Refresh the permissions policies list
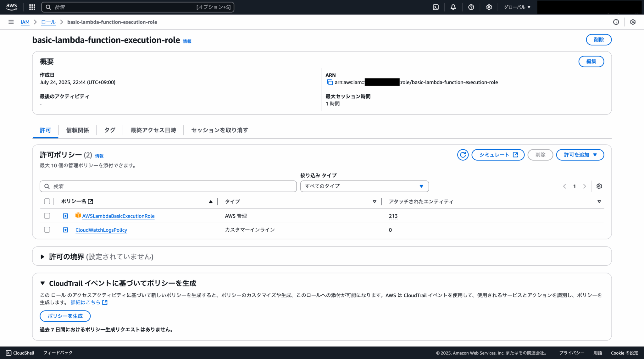Image resolution: width=644 pixels, height=359 pixels. pos(463,155)
